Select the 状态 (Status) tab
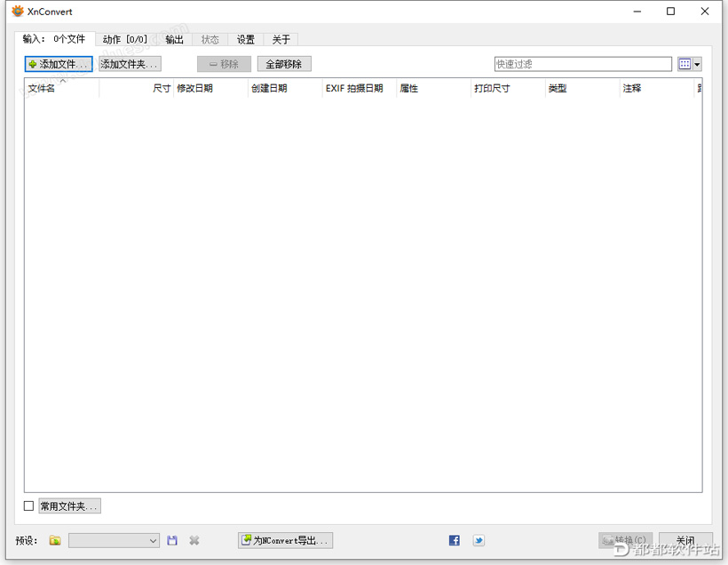The image size is (728, 565). pyautogui.click(x=210, y=39)
